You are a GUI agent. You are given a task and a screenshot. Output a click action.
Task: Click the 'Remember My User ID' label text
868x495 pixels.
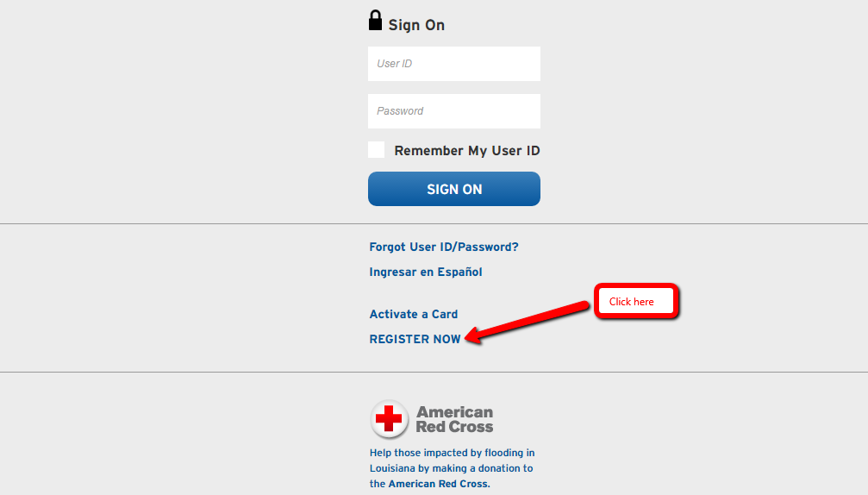(x=467, y=151)
